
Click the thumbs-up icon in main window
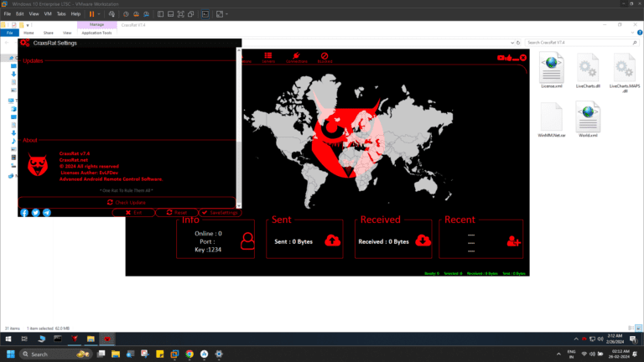pyautogui.click(x=509, y=58)
